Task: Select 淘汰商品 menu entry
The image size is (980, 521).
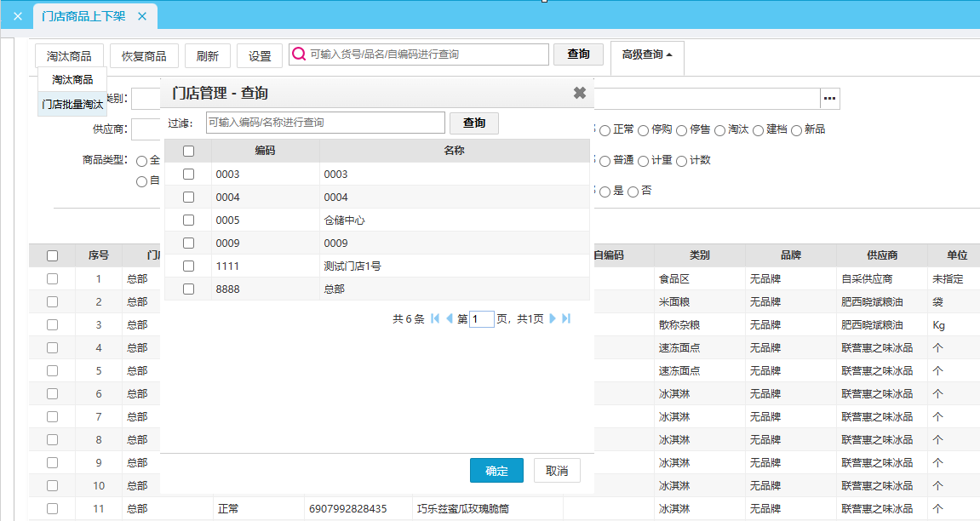Action: [72, 79]
